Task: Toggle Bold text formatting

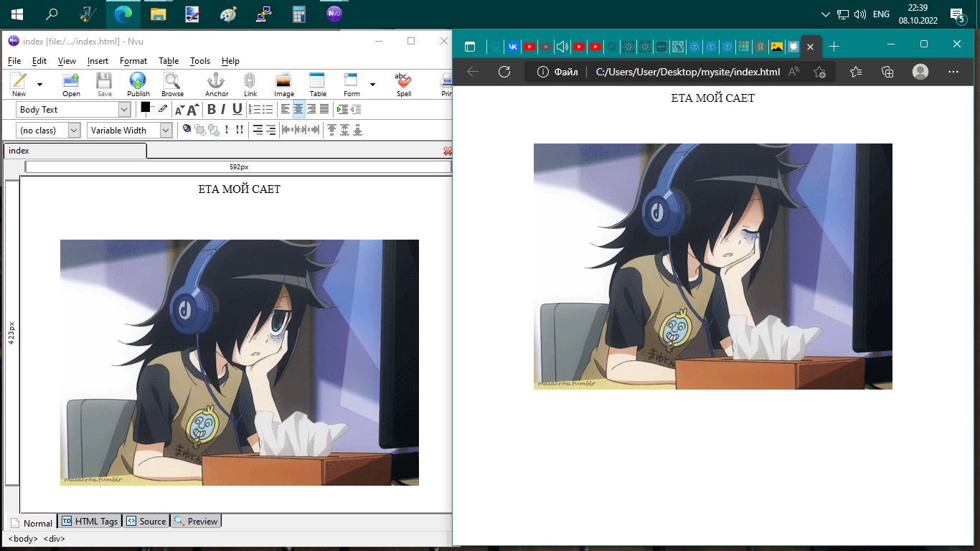Action: coord(211,110)
